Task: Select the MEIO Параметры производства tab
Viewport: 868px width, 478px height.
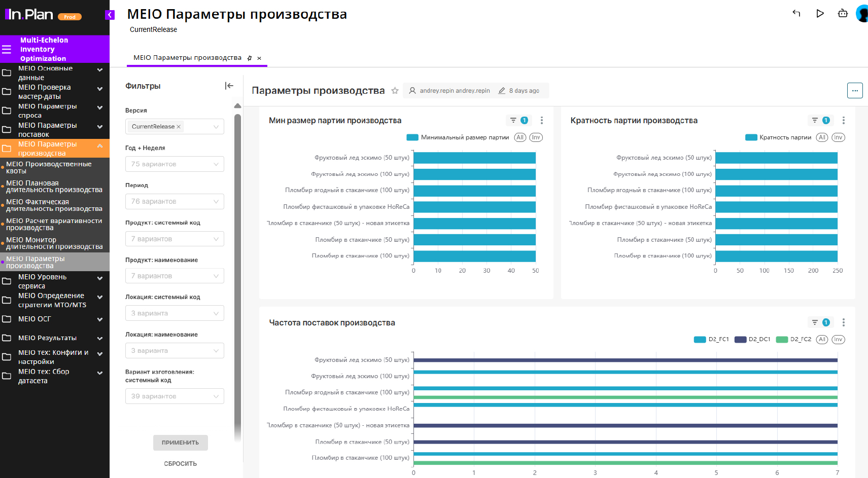Action: pos(187,58)
